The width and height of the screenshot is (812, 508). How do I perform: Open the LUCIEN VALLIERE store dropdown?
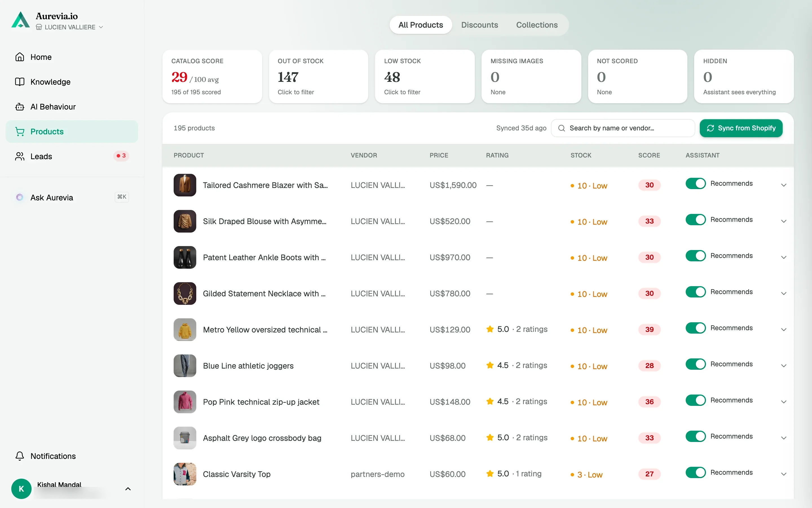pyautogui.click(x=69, y=27)
